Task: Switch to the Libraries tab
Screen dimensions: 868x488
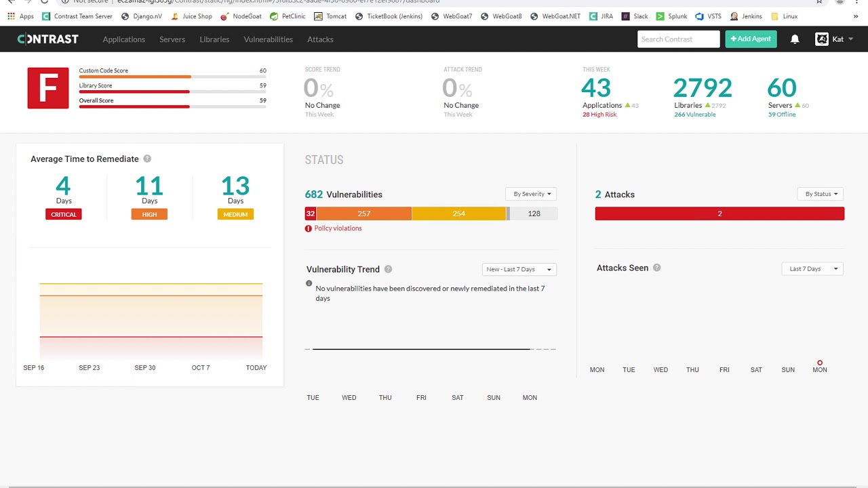Action: (214, 39)
